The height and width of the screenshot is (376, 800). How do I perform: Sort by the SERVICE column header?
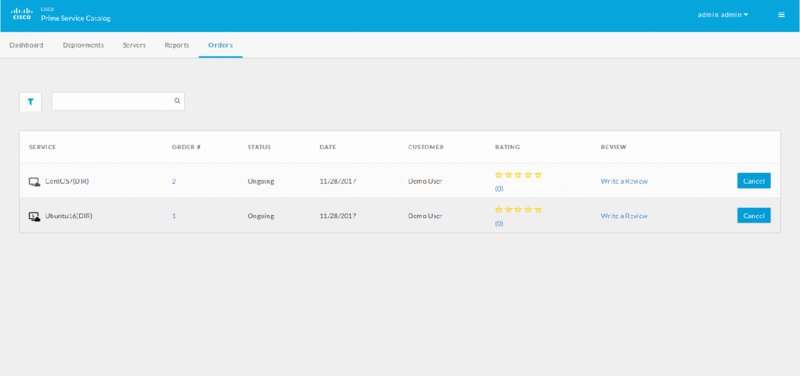[x=42, y=147]
